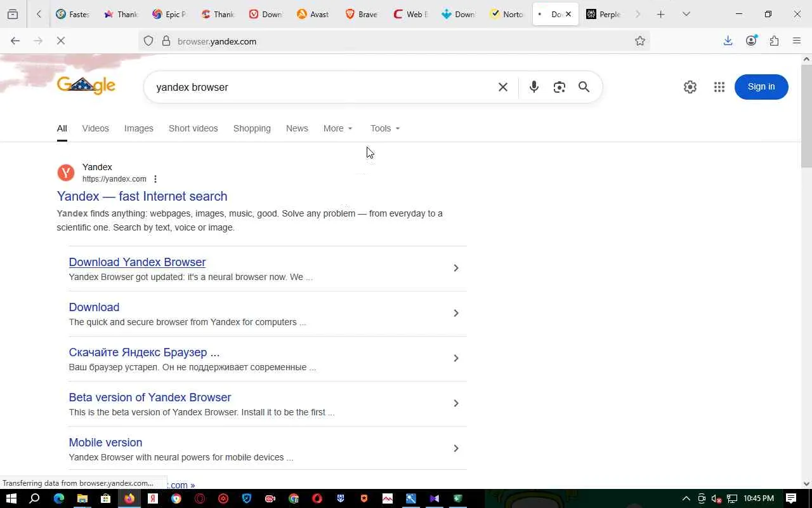
Task: Clear the search box text
Action: pyautogui.click(x=503, y=87)
